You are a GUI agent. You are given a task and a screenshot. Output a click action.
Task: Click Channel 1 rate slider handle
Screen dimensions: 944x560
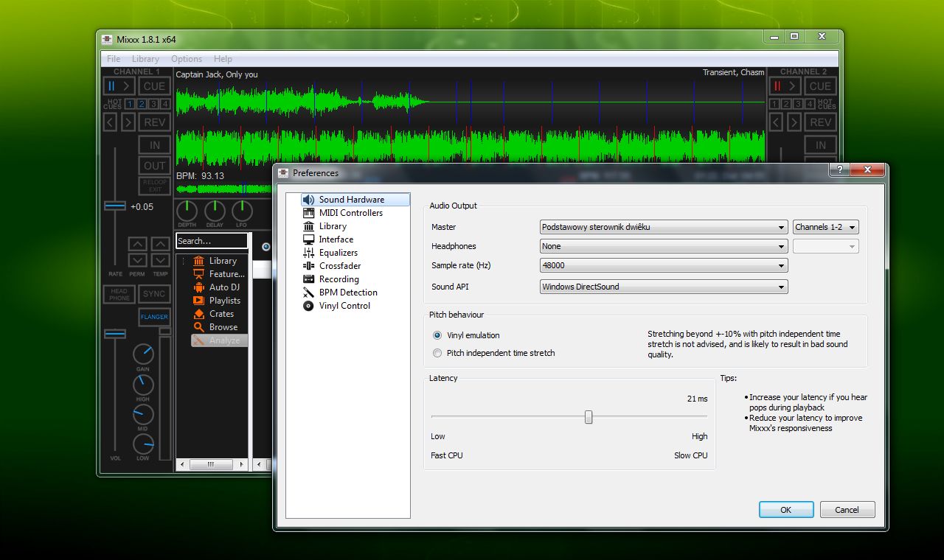click(115, 206)
